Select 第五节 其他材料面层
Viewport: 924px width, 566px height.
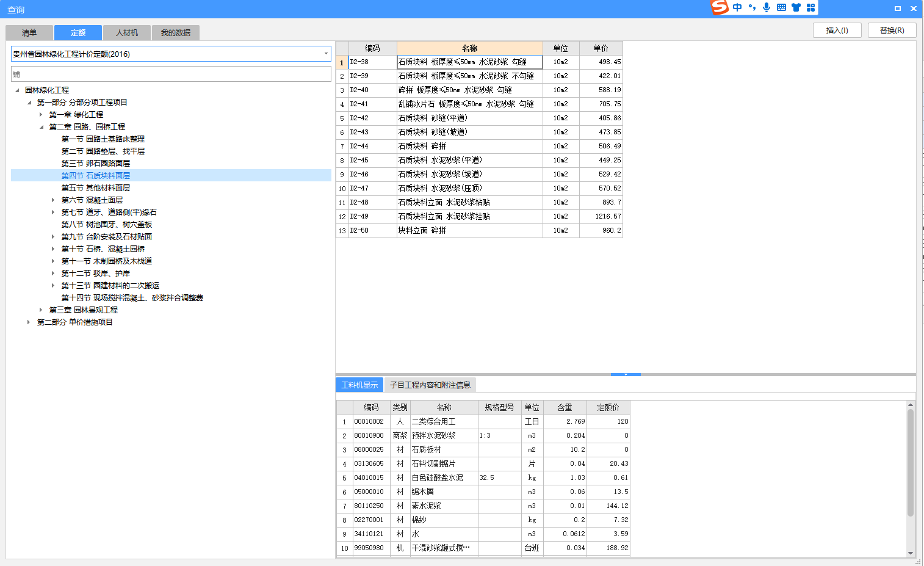pyautogui.click(x=96, y=188)
